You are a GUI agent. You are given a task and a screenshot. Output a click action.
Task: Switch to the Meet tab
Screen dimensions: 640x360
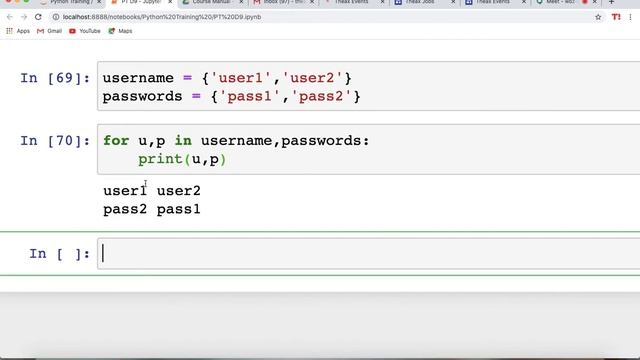coord(561,2)
